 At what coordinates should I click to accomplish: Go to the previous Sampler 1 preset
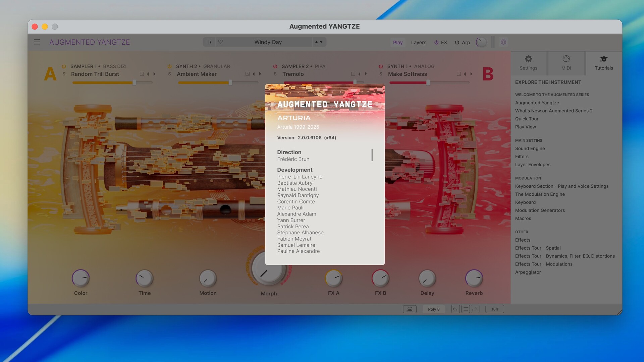pyautogui.click(x=148, y=74)
